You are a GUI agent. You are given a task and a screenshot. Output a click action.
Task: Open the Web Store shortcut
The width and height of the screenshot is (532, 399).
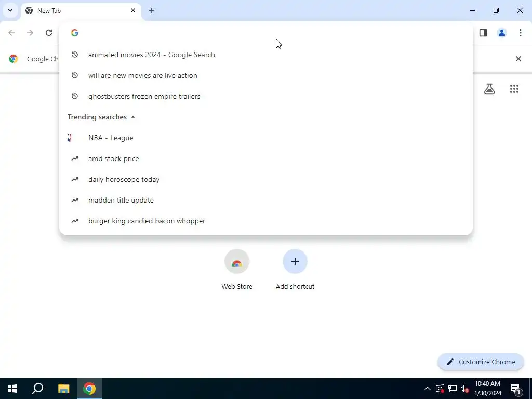tap(237, 270)
